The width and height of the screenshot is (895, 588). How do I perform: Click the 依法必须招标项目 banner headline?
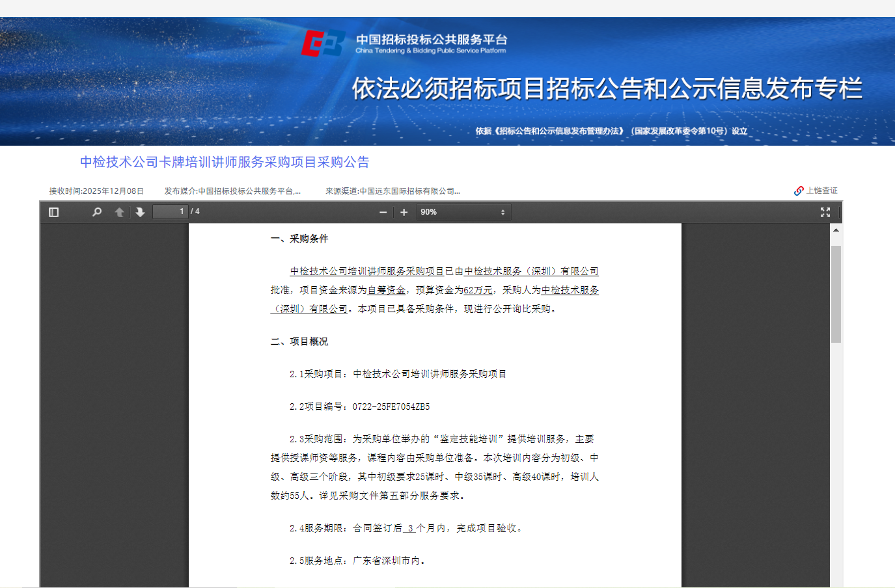point(607,88)
